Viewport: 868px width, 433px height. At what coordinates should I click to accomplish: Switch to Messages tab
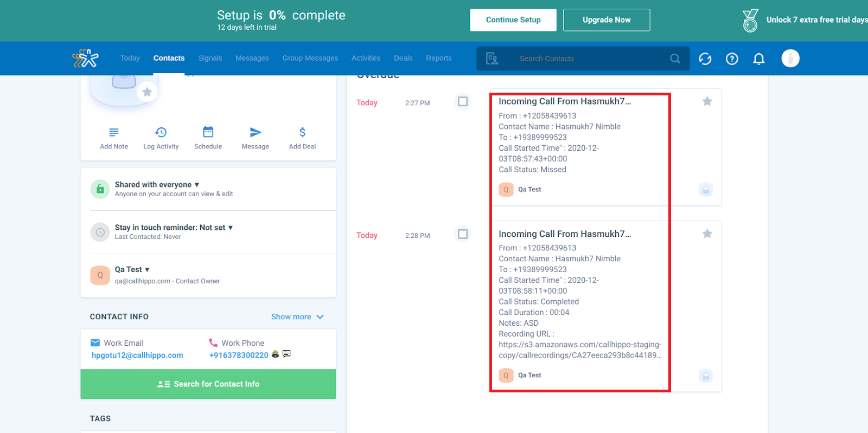(x=252, y=58)
